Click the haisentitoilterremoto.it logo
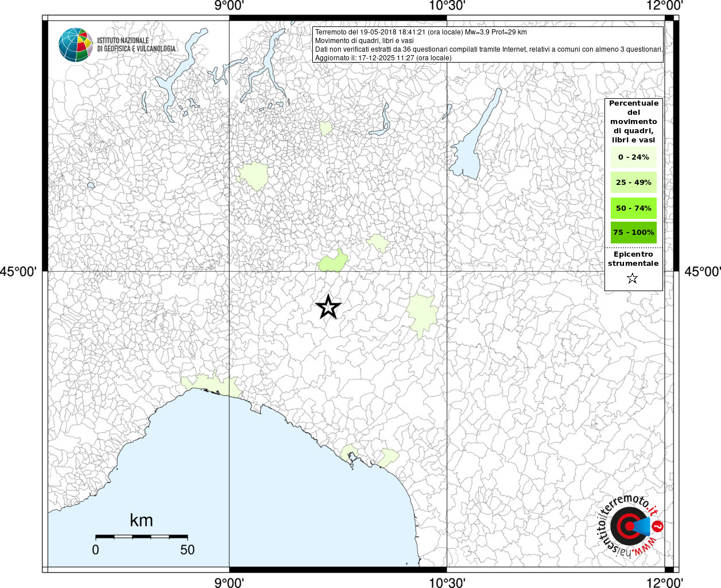 click(629, 526)
